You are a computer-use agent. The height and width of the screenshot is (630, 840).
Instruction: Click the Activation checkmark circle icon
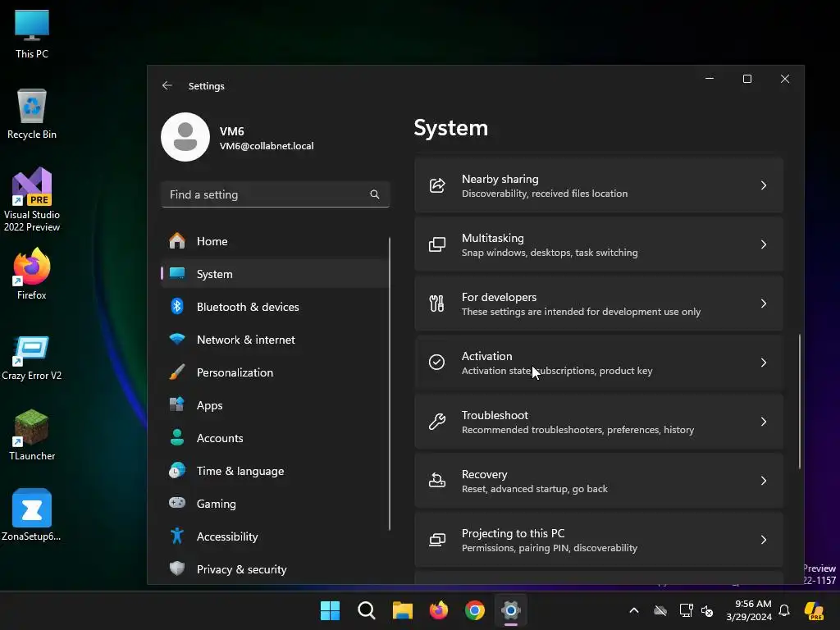(437, 362)
